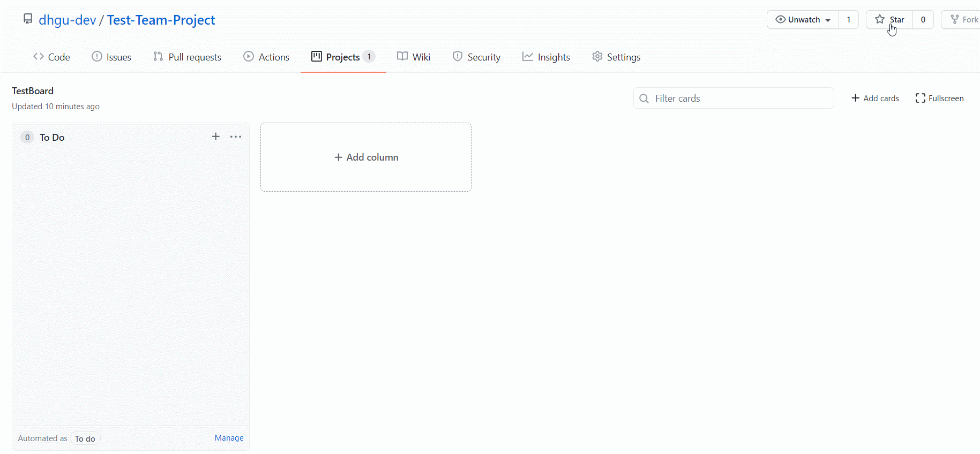Add a new column to the board

click(x=366, y=157)
